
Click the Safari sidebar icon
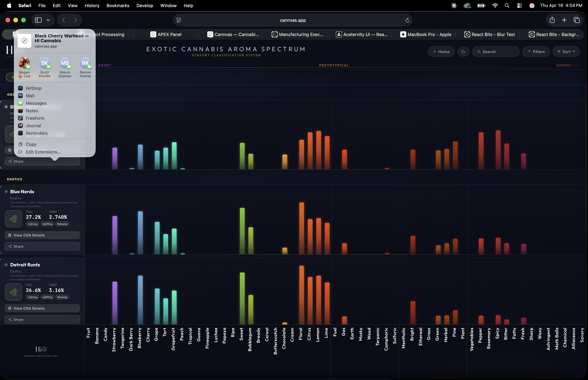pyautogui.click(x=38, y=20)
